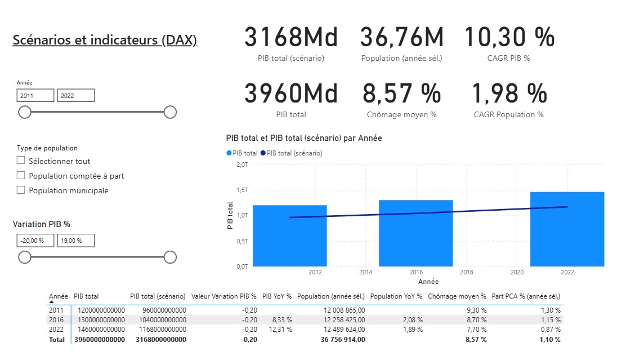The height and width of the screenshot is (360, 644).
Task: Click the left handle of the Année slider
Action: 25,112
